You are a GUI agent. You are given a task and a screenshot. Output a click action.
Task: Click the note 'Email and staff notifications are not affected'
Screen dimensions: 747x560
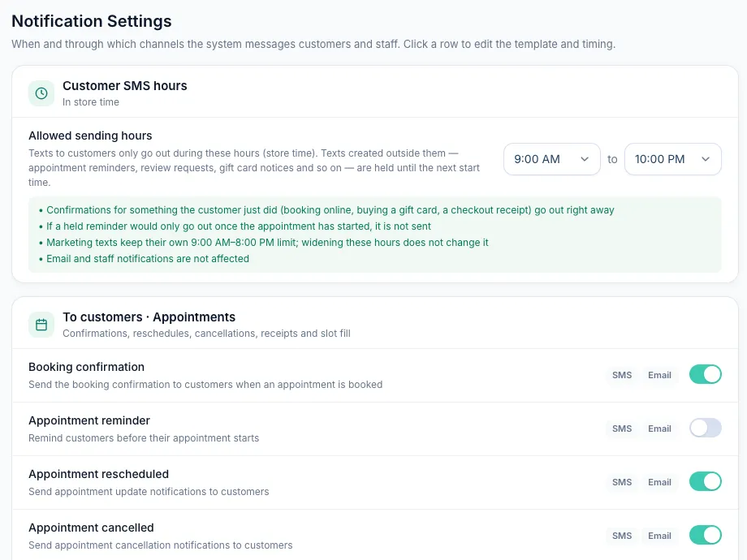tap(148, 259)
